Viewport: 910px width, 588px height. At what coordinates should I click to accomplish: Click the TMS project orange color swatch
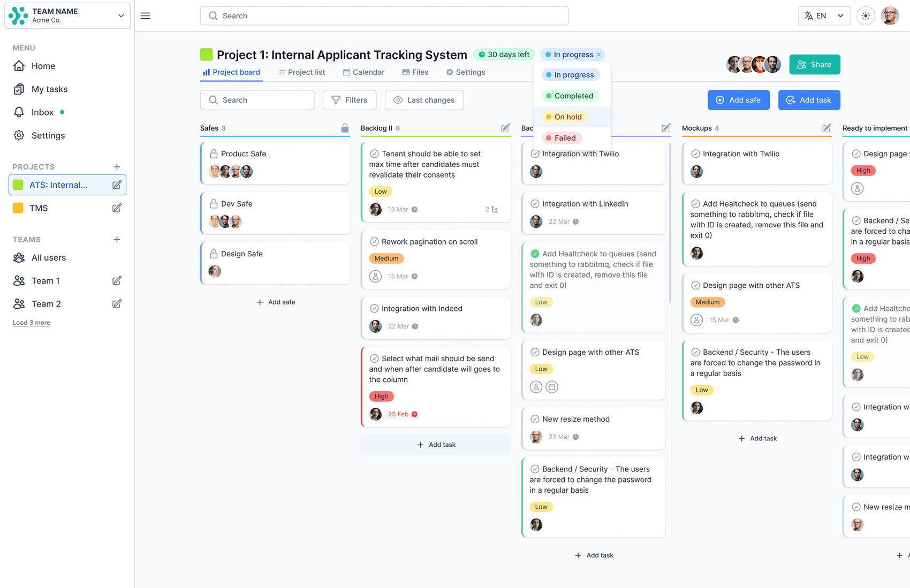coord(18,208)
